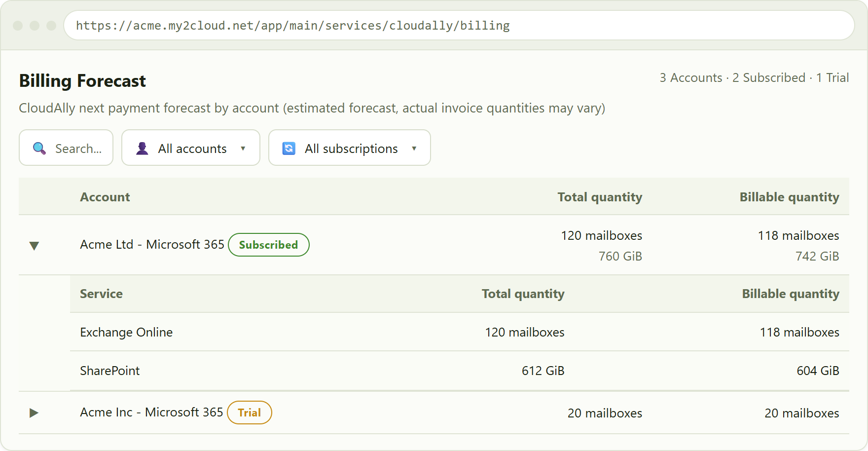Click Exchange Online 118 mailboxes value
This screenshot has width=868, height=451.
point(800,333)
